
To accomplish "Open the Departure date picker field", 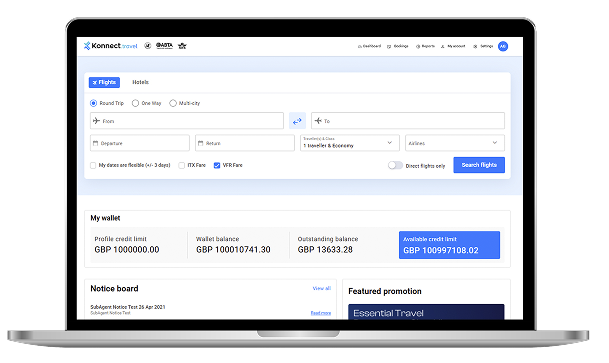I will [x=140, y=143].
